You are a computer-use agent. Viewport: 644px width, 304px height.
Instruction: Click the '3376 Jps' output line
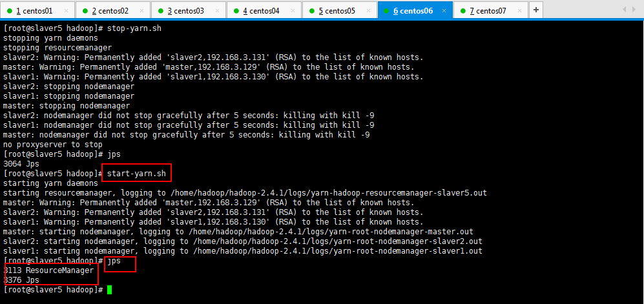click(21, 280)
